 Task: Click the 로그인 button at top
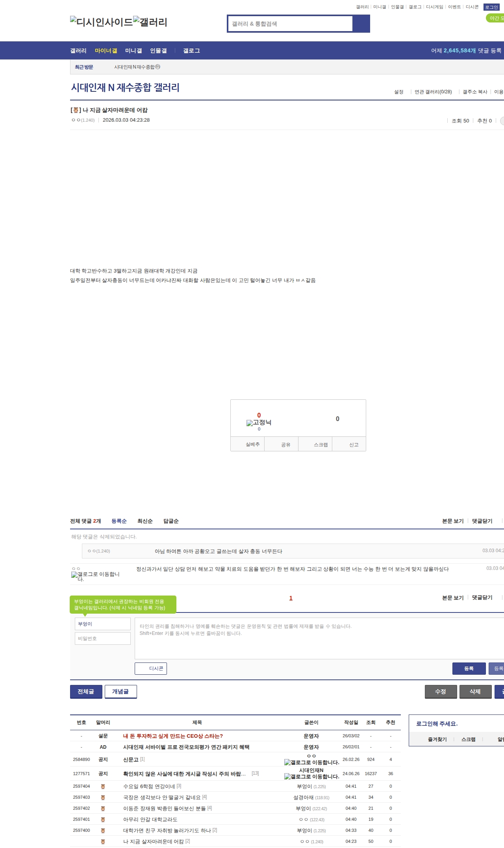click(491, 7)
